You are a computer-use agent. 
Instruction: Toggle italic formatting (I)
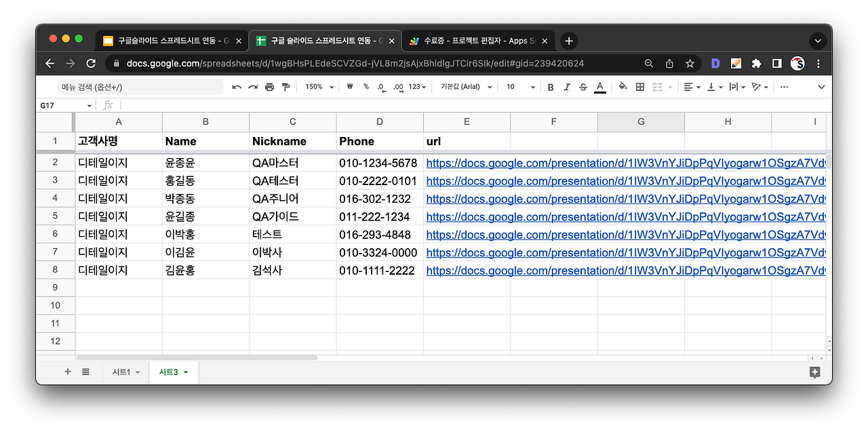point(567,87)
